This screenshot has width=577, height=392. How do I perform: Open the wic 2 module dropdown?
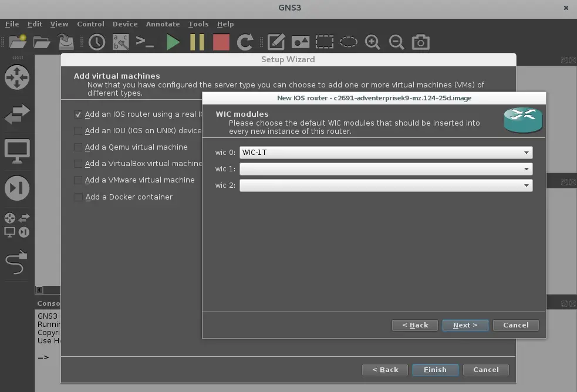(x=386, y=185)
